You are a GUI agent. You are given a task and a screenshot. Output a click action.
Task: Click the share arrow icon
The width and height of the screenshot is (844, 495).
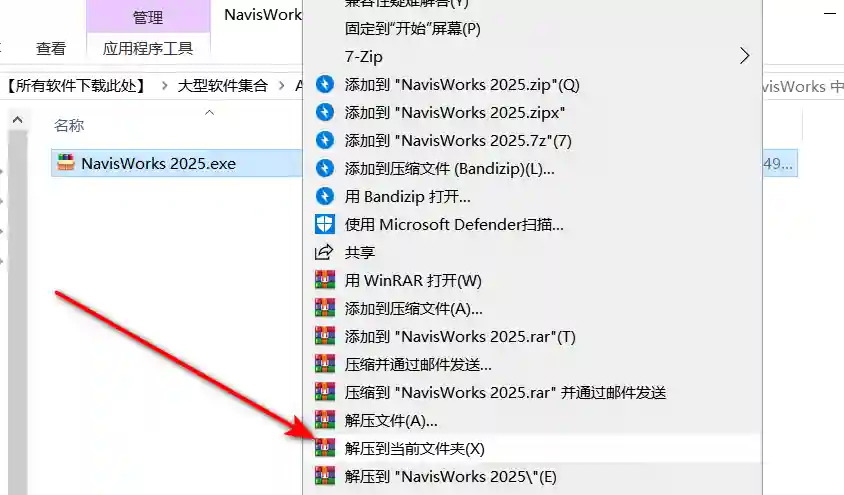tap(325, 252)
